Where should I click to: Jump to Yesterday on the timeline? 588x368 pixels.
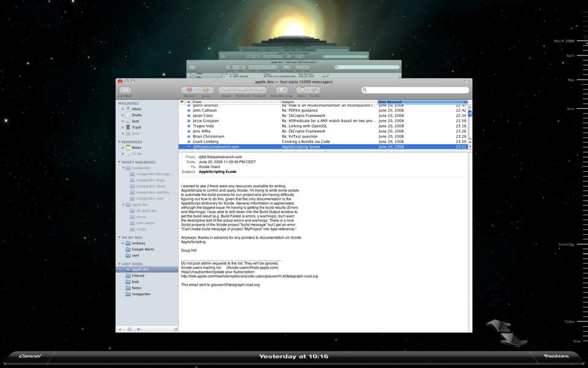[566, 245]
